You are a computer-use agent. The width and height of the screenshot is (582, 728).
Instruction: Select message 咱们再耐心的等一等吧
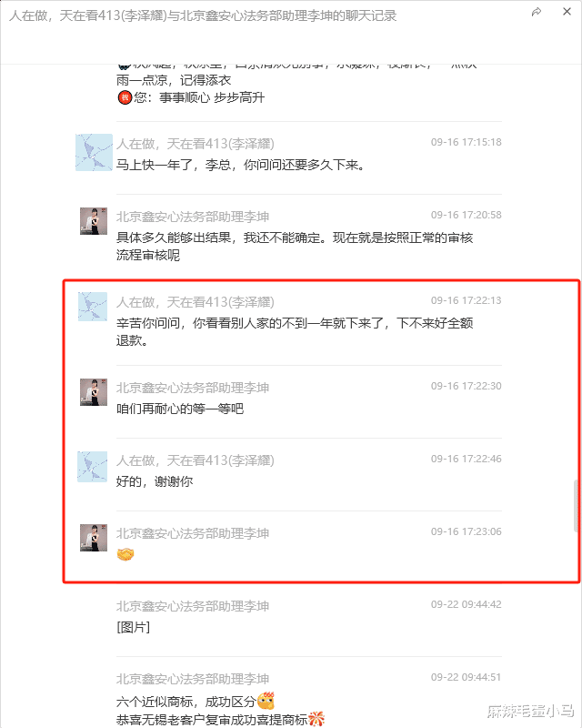180,409
